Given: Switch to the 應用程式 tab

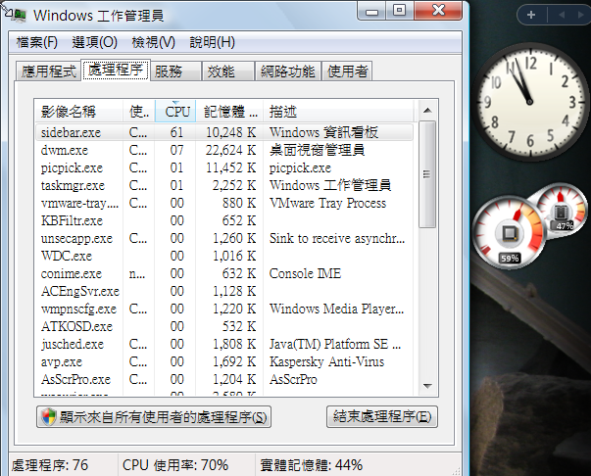Looking at the screenshot, I should (x=48, y=71).
